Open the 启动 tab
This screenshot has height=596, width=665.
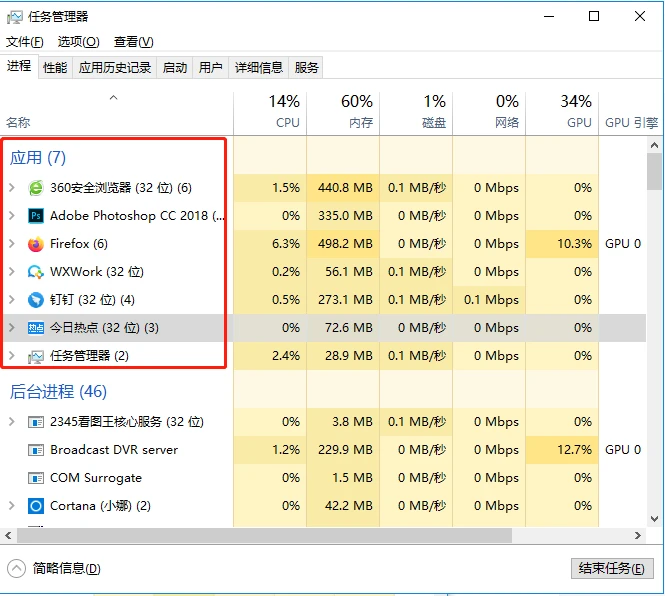coord(175,67)
